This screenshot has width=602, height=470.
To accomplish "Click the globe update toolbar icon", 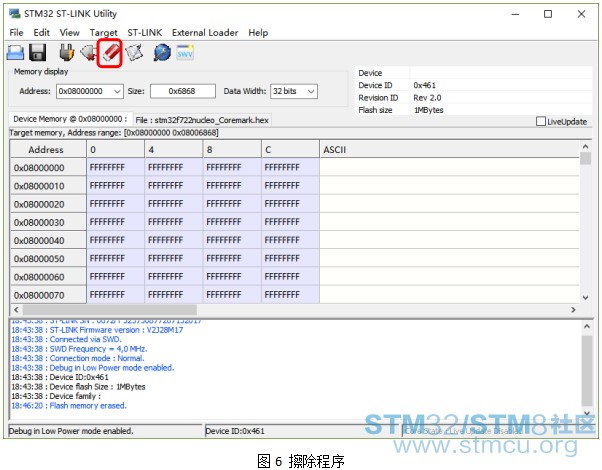I will [x=162, y=53].
